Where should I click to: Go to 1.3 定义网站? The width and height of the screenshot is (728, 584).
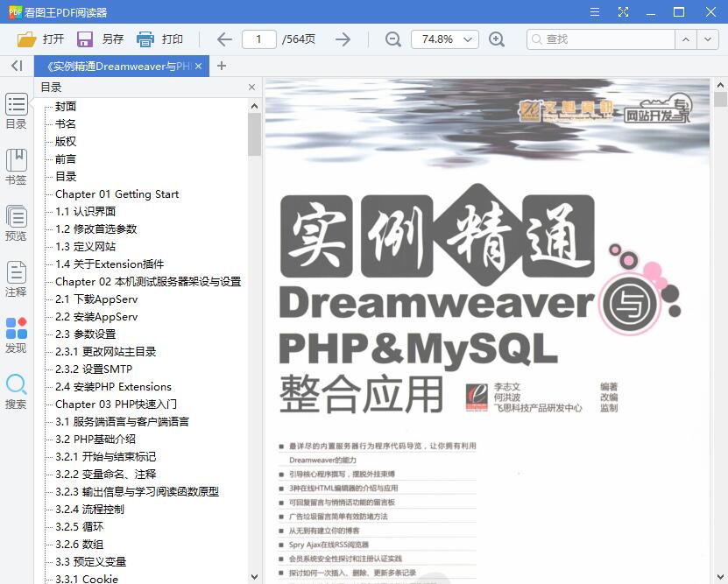click(86, 247)
